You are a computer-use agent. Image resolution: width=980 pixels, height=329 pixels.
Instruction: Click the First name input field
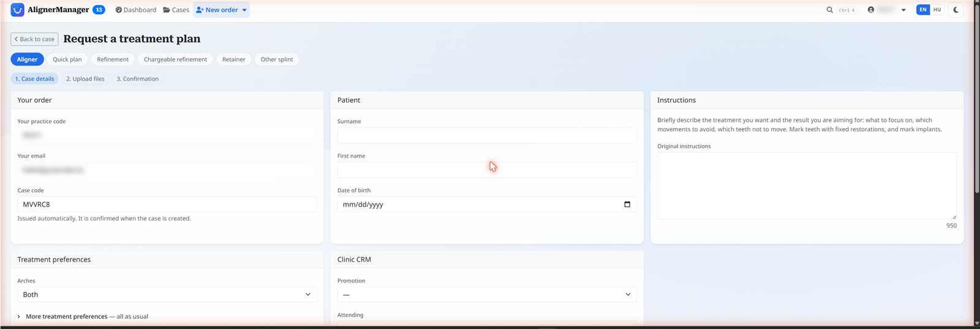[x=487, y=170]
